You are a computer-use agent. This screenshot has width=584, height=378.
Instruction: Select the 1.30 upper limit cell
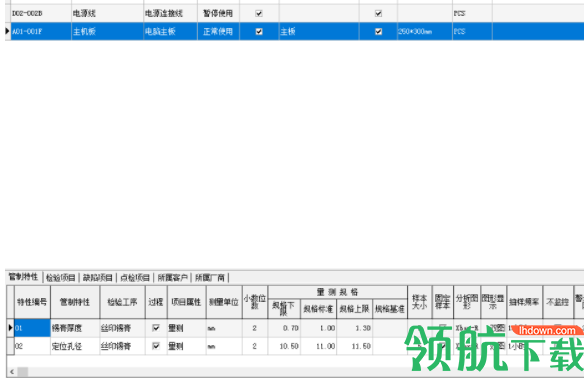coord(354,328)
